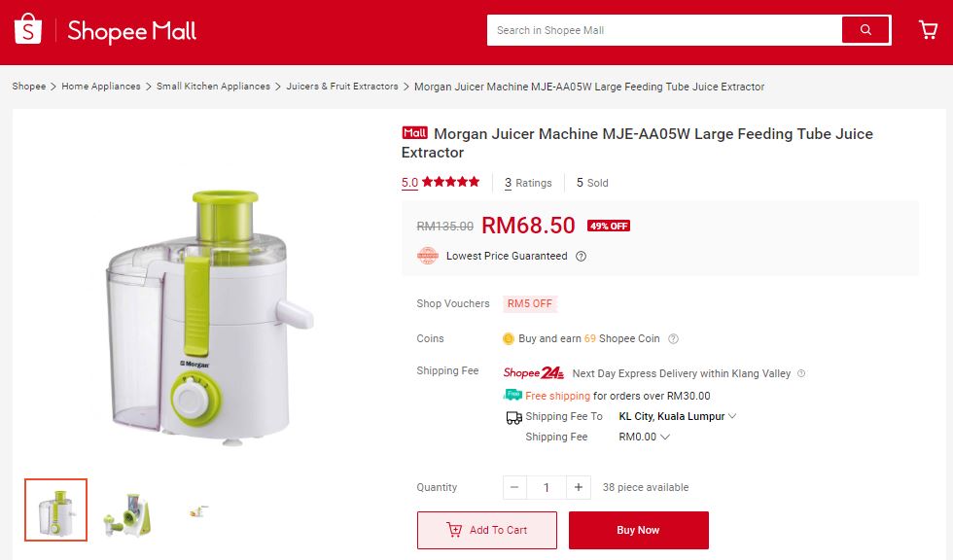953x560 pixels.
Task: Click Lowest Price Guaranteed help icon
Action: [582, 257]
